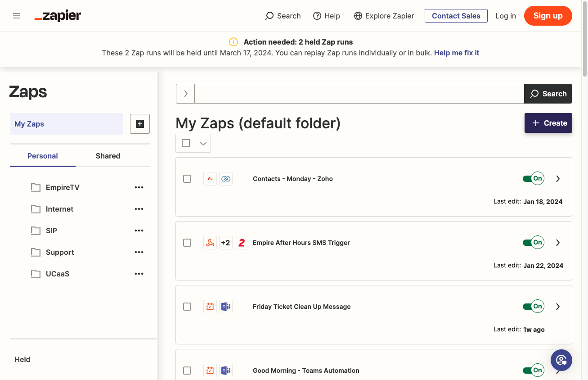Open Friday Ticket Clean Up Message title
The height and width of the screenshot is (380, 588).
(302, 307)
